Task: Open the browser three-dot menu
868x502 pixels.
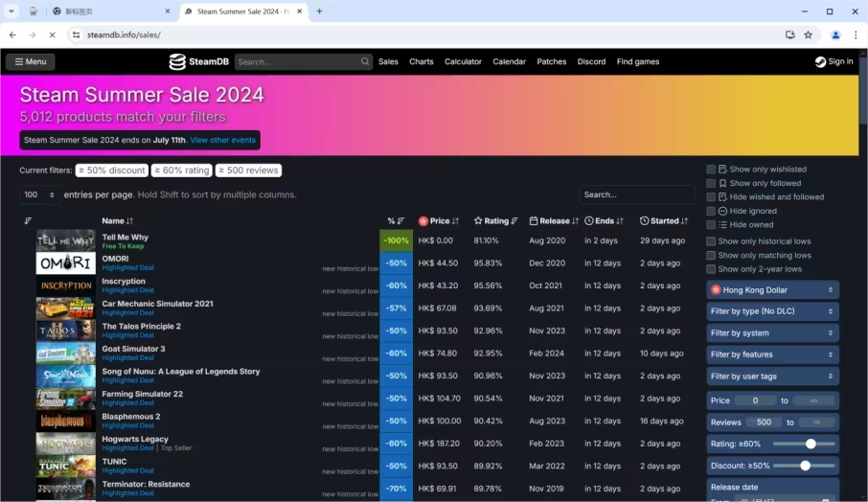Action: click(x=856, y=34)
